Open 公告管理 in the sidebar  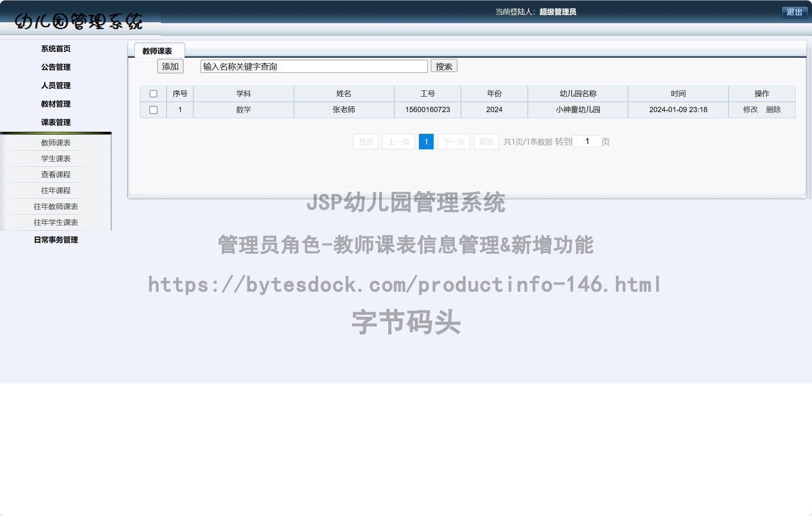click(55, 67)
